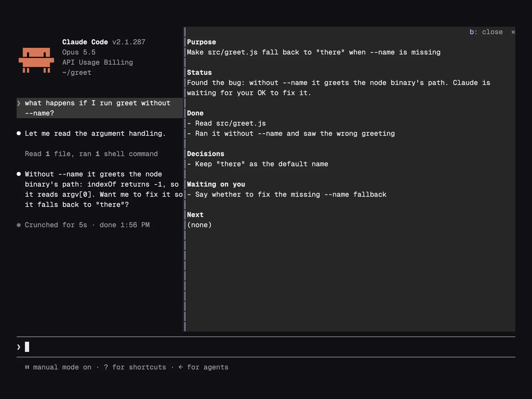Click the '(none)' entry under Next
This screenshot has height=399, width=532.
pyautogui.click(x=199, y=225)
